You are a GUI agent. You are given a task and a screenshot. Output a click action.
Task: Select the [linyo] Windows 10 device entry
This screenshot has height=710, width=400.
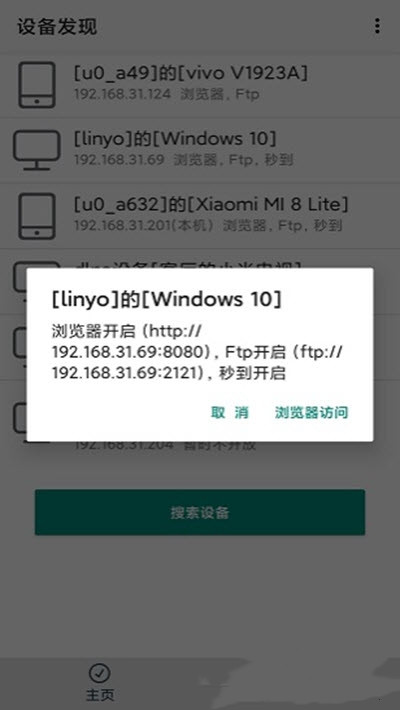[x=200, y=150]
